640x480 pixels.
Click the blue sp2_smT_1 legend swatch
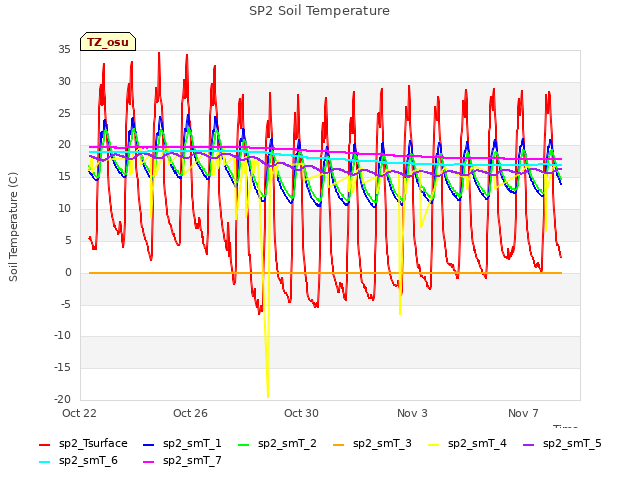pos(149,444)
